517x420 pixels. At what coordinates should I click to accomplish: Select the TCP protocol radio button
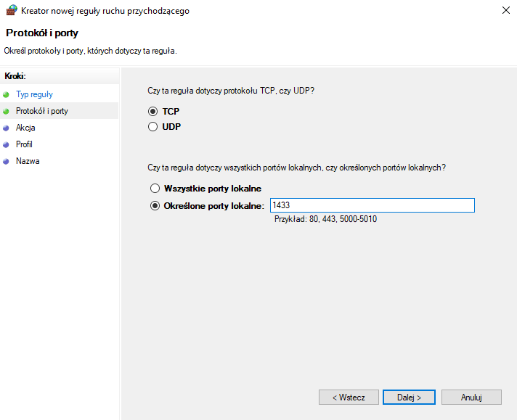click(152, 111)
